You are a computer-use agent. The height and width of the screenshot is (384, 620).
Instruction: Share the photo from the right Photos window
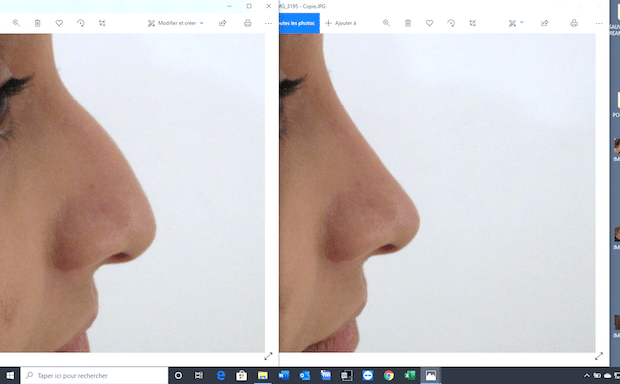click(544, 23)
